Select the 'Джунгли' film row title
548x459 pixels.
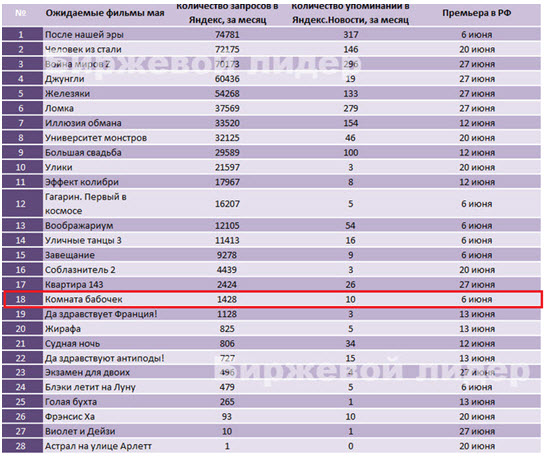tap(65, 79)
